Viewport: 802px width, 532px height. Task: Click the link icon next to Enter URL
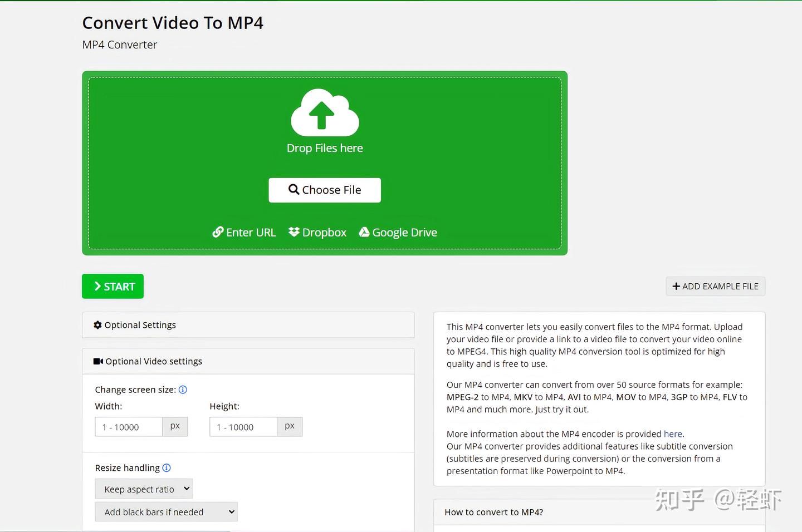pos(218,232)
